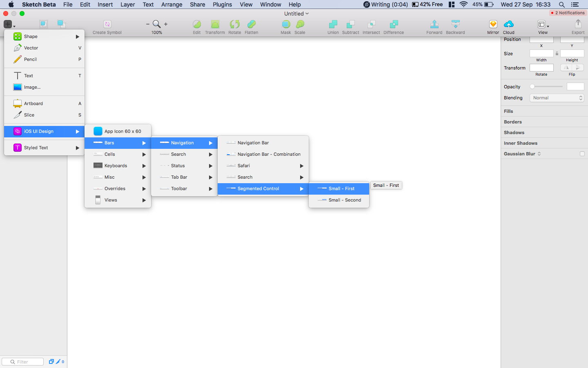Click the Backward arrange icon
The width and height of the screenshot is (588, 368).
pyautogui.click(x=455, y=24)
